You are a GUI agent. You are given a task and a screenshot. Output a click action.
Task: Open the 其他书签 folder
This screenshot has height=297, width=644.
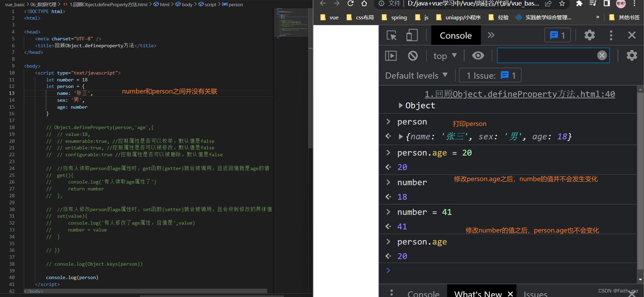624,17
